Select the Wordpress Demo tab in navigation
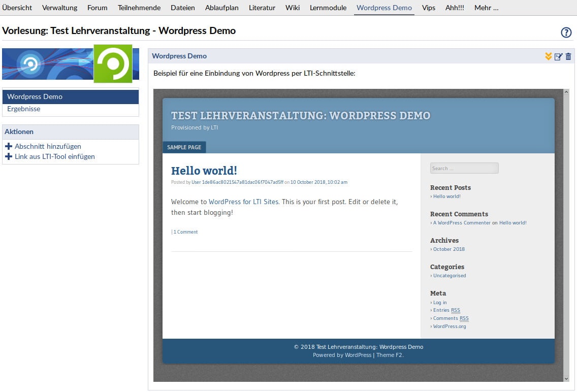 pyautogui.click(x=384, y=8)
